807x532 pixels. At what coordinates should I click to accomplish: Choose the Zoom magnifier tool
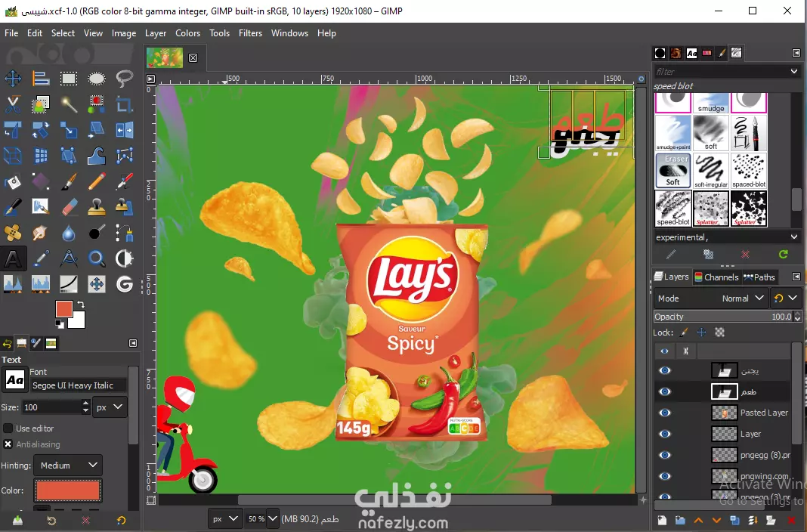[x=96, y=258]
